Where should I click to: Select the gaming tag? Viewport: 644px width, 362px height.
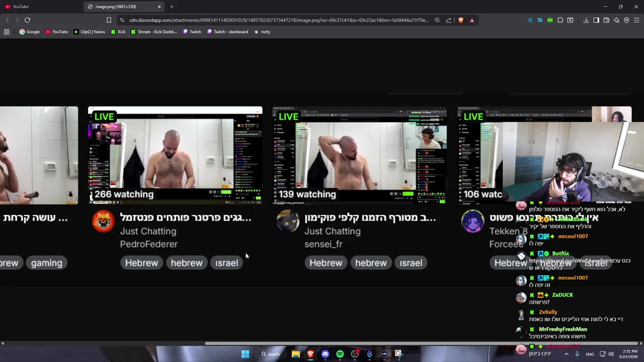(x=46, y=263)
